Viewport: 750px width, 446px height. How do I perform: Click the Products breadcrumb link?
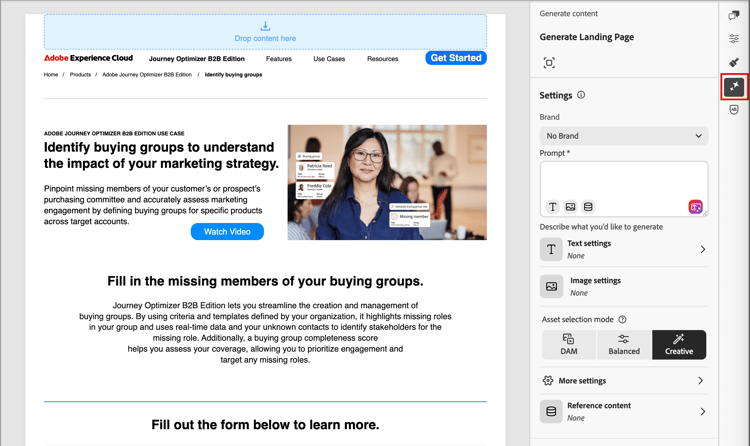coord(80,75)
